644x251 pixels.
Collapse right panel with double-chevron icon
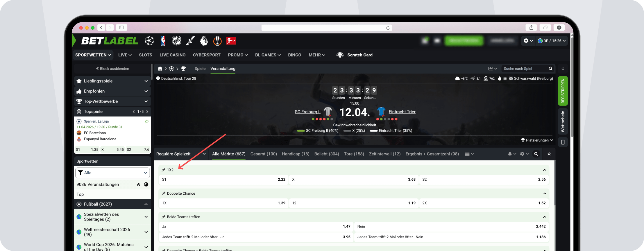pos(563,69)
